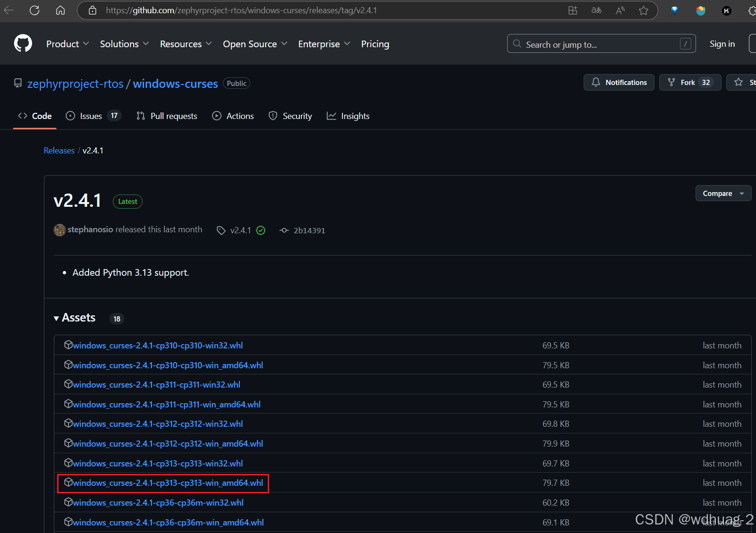Click the Latest release badge
This screenshot has width=756, height=533.
[127, 202]
